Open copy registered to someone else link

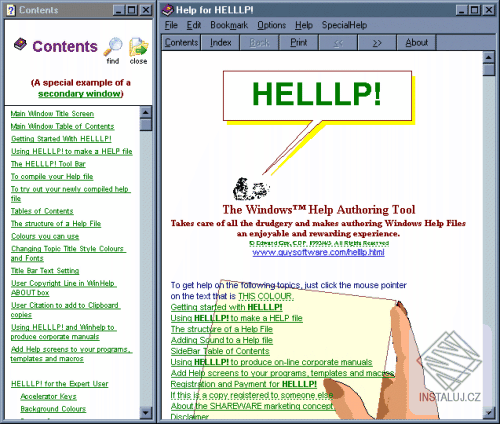252,395
